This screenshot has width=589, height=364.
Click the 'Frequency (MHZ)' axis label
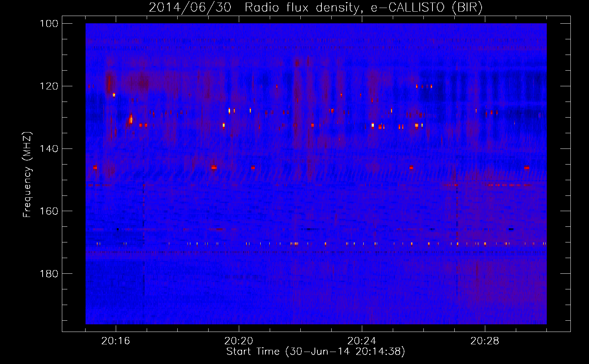tap(27, 175)
